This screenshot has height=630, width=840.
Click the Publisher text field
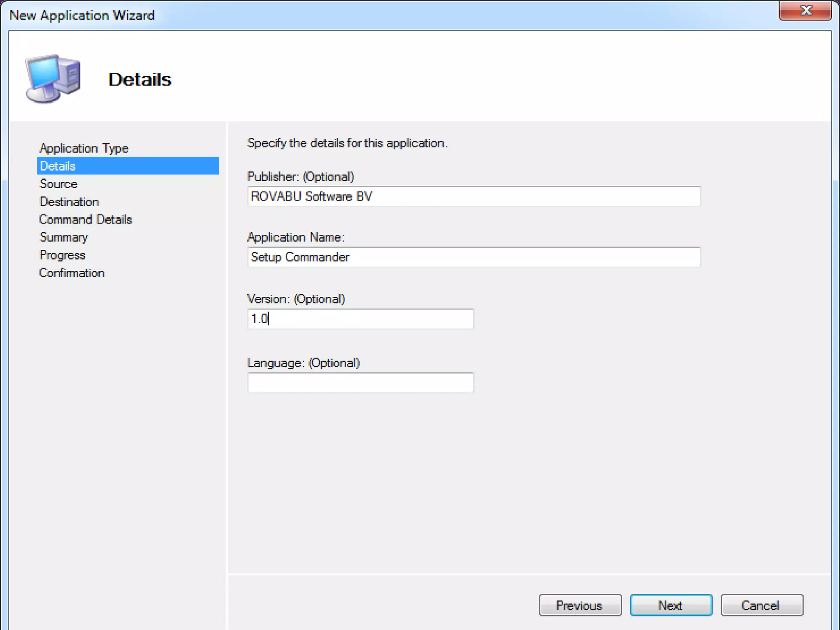474,196
